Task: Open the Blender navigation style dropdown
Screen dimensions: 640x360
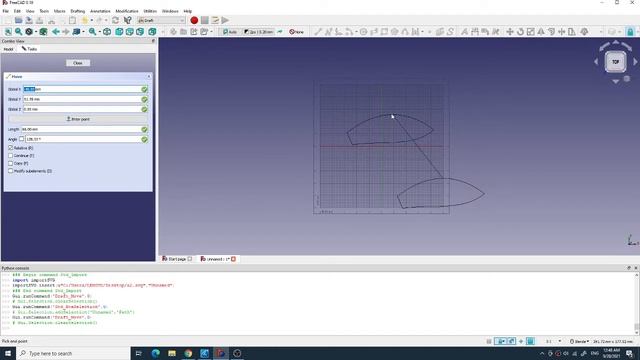Action: (x=579, y=341)
